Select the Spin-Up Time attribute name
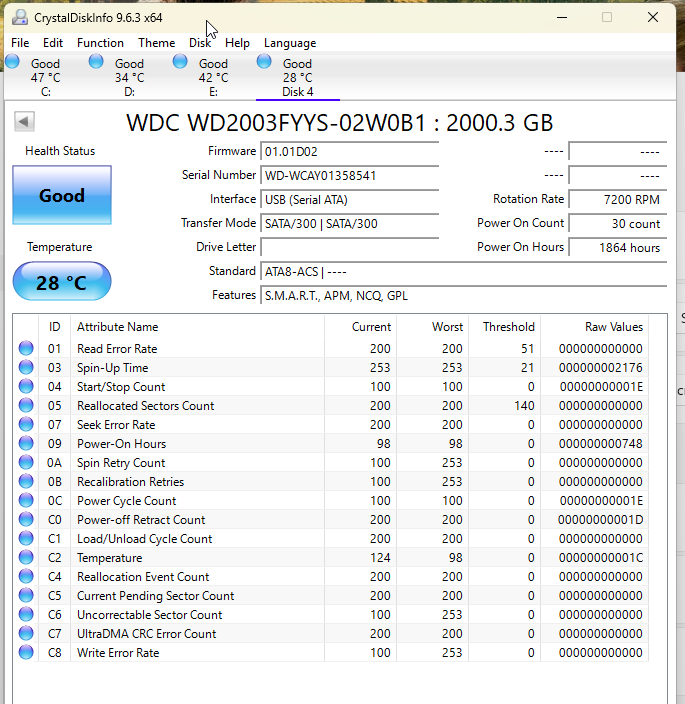The height and width of the screenshot is (704, 685). click(x=113, y=368)
